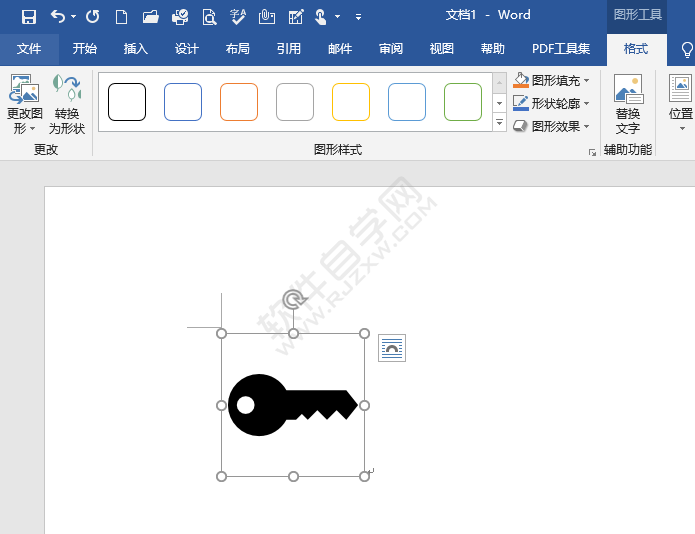Click the right-middle resize handle of graphic
Image resolution: width=695 pixels, height=534 pixels.
click(364, 405)
